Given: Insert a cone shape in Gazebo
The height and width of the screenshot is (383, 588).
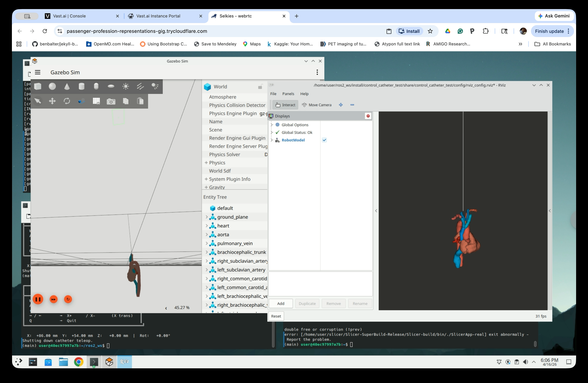Looking at the screenshot, I should [67, 86].
